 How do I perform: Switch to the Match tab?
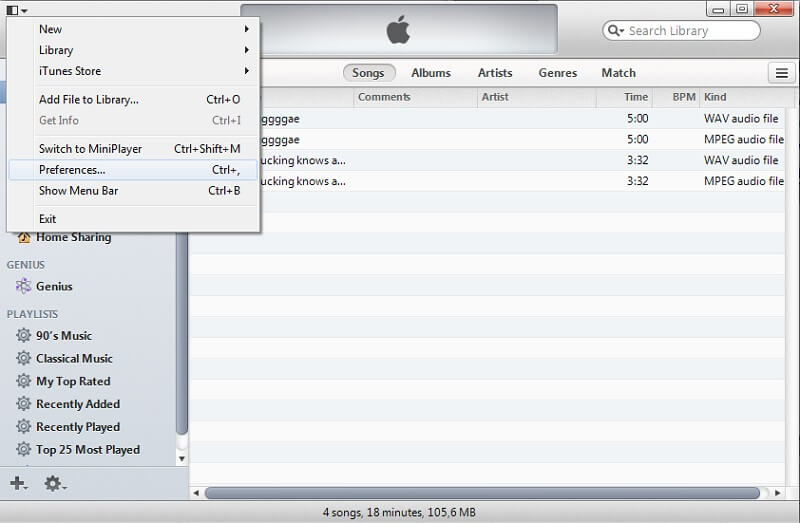(618, 73)
